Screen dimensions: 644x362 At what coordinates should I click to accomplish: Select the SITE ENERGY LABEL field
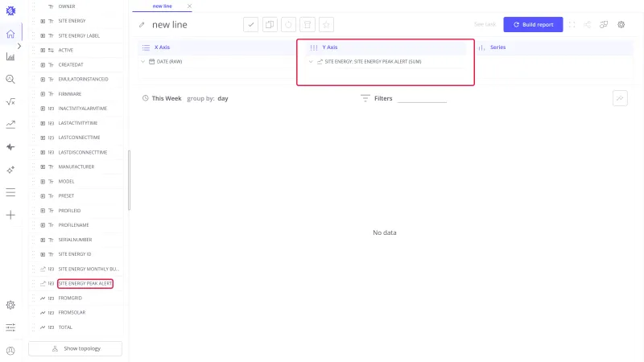point(79,35)
